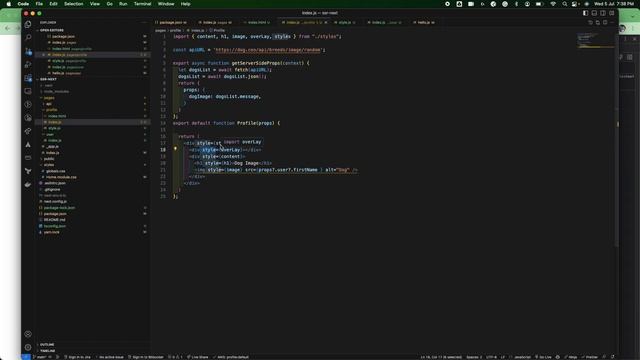Switch to the package.json tab

click(172, 22)
